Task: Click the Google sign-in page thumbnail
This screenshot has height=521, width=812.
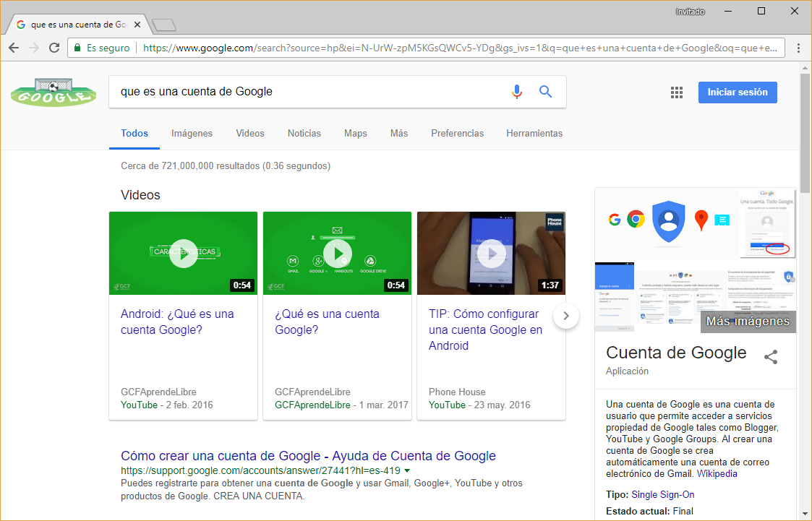Action: (x=767, y=223)
